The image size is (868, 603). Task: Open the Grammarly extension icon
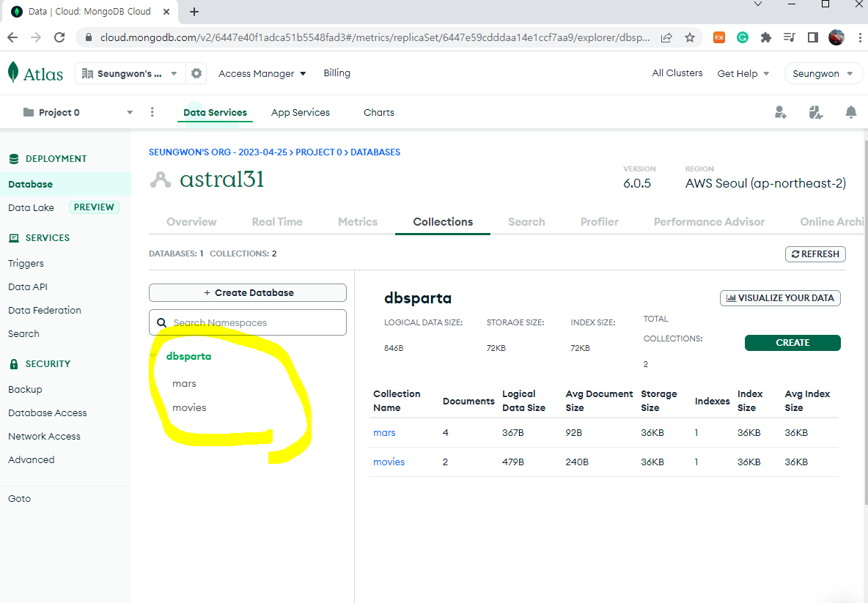(x=743, y=37)
